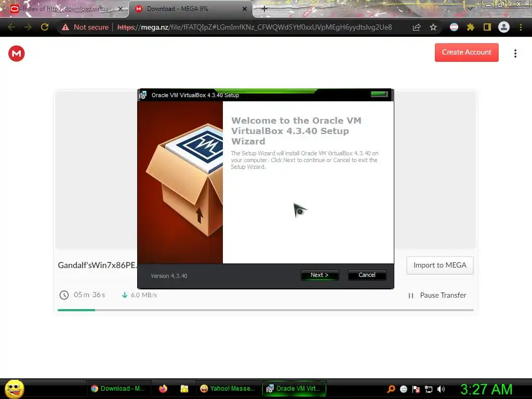
Task: Open the smiley face Start button
Action: point(14,389)
